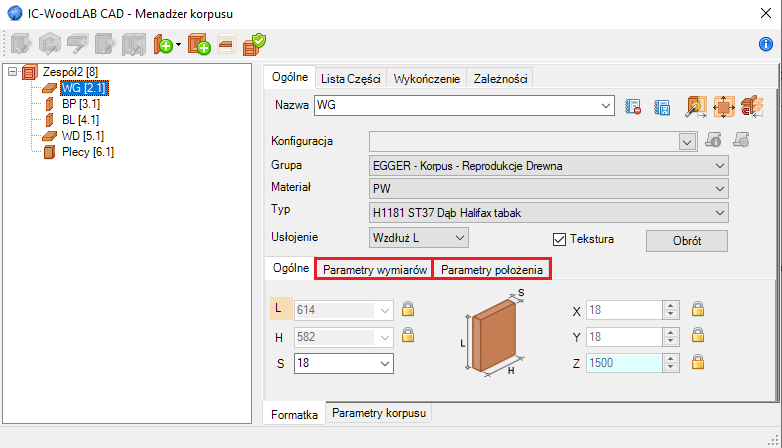Screen dimensions: 782x448
Task: Click the cabinet with green shield icon
Action: coord(253,44)
